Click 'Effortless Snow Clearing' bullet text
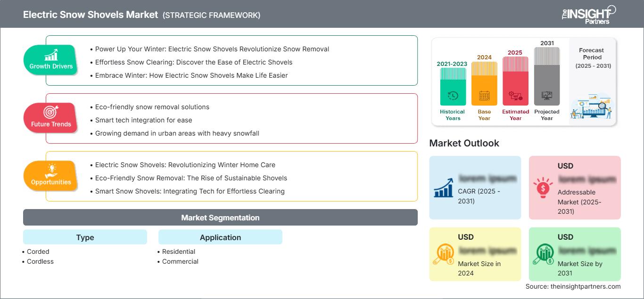The width and height of the screenshot is (644, 299). pos(194,62)
